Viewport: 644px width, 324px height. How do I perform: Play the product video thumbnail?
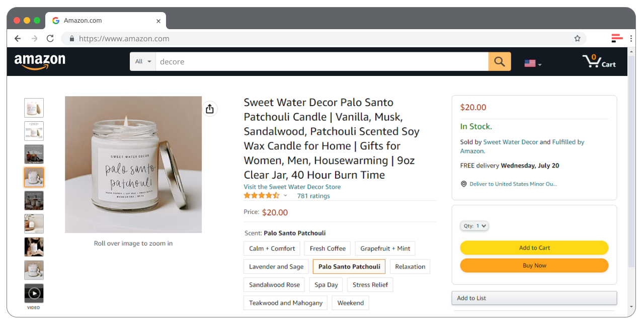point(34,293)
